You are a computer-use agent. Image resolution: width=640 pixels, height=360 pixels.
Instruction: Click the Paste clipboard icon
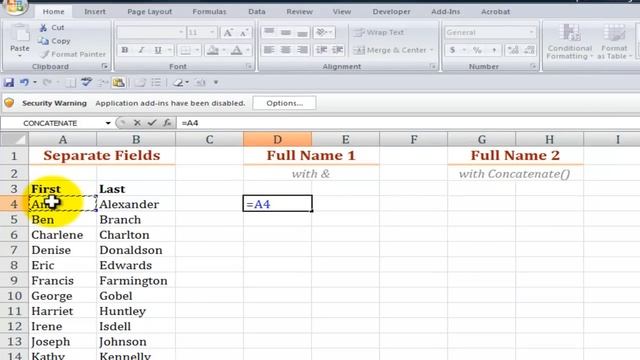[19, 33]
